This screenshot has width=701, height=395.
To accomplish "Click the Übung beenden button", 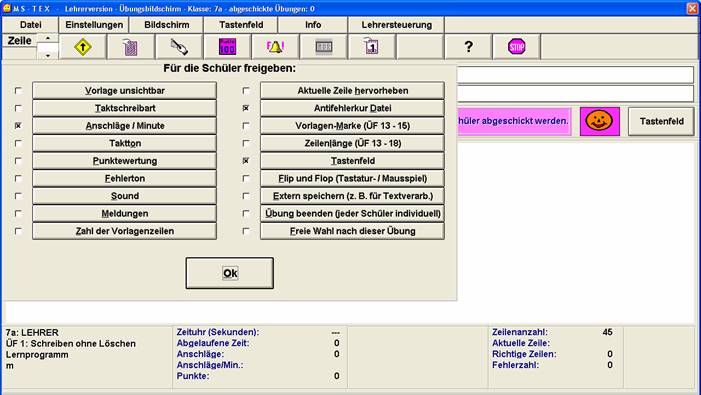I will pyautogui.click(x=352, y=214).
